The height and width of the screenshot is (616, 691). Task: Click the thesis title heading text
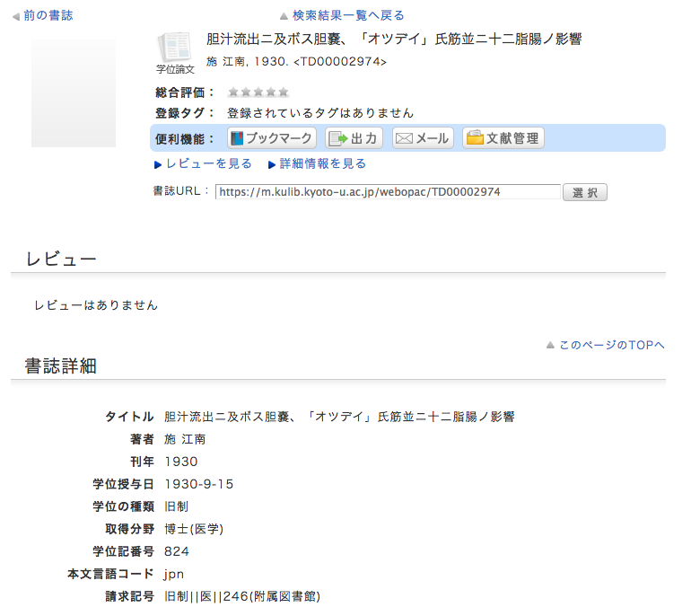(x=394, y=40)
